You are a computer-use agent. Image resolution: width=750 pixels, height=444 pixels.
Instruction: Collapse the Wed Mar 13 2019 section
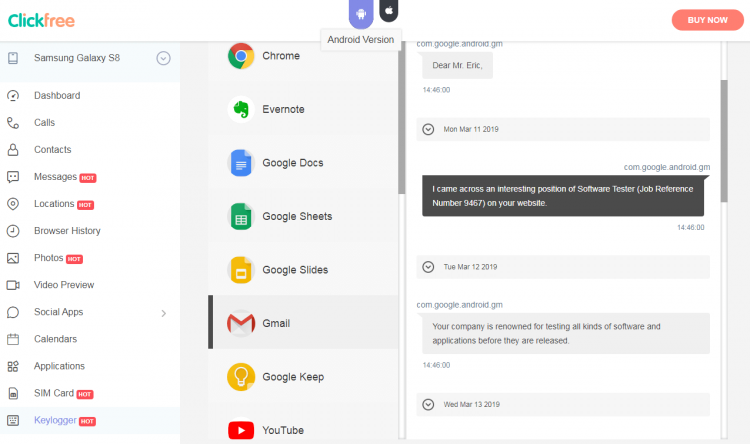click(428, 405)
